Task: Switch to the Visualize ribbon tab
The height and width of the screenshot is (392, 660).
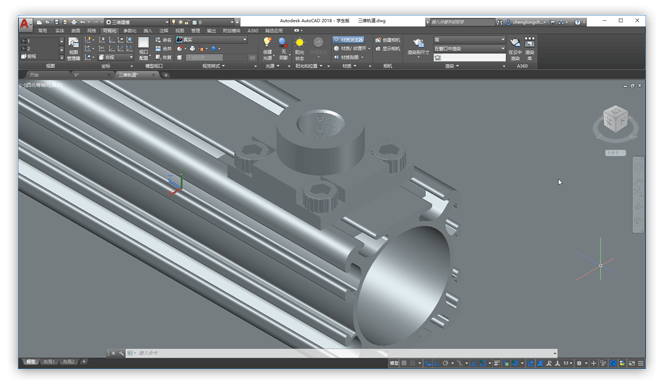Action: click(109, 31)
